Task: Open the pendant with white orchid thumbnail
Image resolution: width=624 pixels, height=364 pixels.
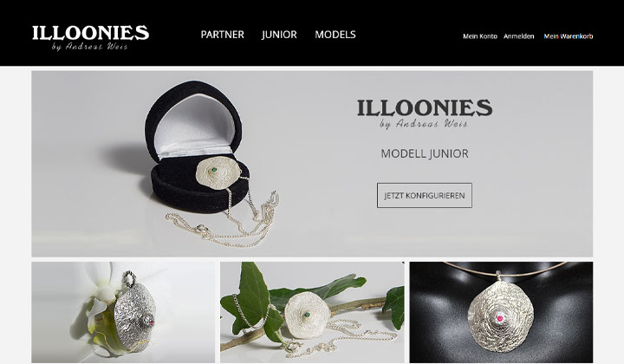Action: coord(123,312)
